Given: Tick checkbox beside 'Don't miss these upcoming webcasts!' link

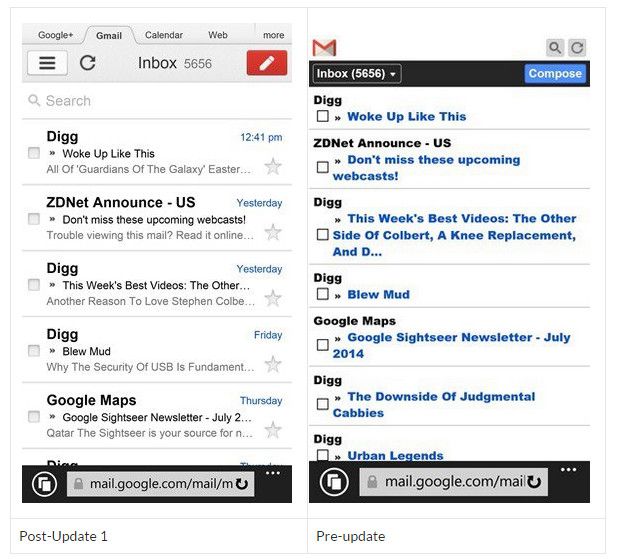Looking at the screenshot, I should [x=322, y=168].
